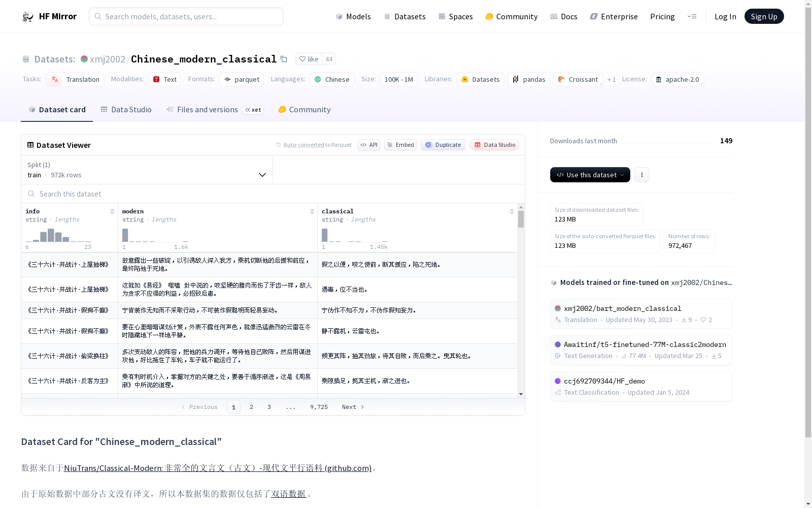Go to page 3 of the dataset

coord(269,407)
